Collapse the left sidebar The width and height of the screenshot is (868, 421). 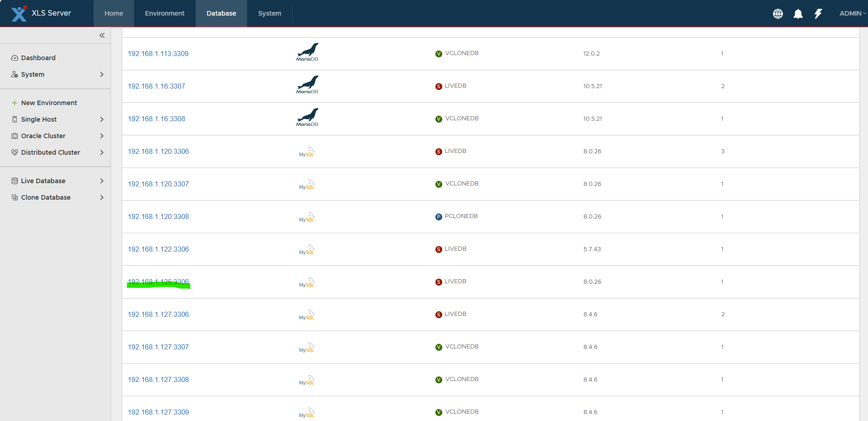pos(102,35)
